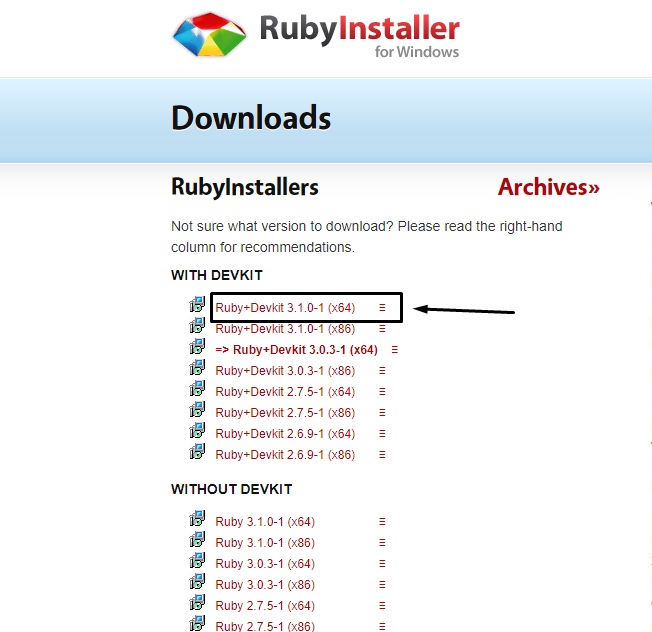The width and height of the screenshot is (652, 632).
Task: Click installer icon beside Ruby+Devkit 3.1.0-1 (x86)
Action: (x=198, y=326)
